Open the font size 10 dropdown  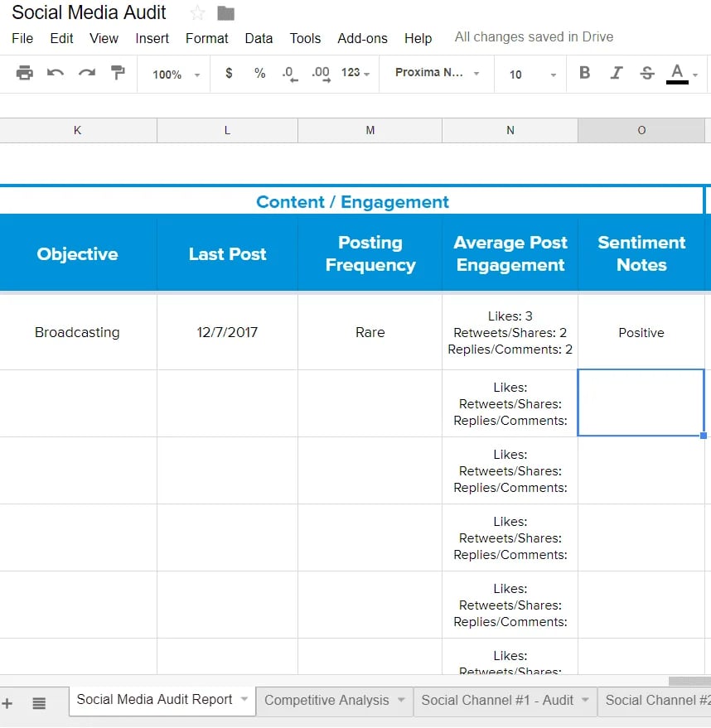coord(532,75)
